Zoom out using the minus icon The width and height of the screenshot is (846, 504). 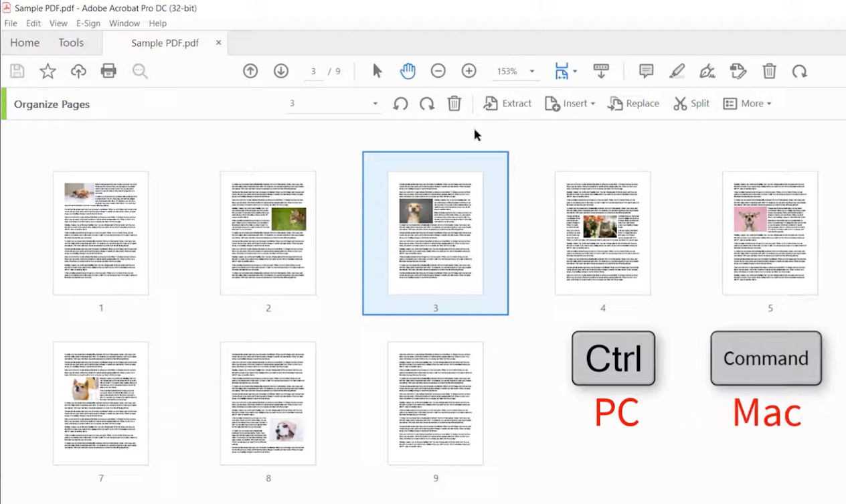point(438,71)
